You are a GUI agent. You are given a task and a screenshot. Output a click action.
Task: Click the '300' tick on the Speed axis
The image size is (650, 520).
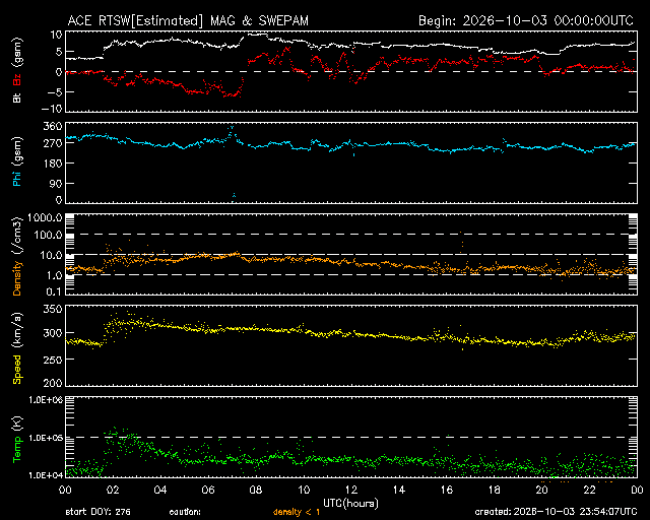pyautogui.click(x=53, y=333)
